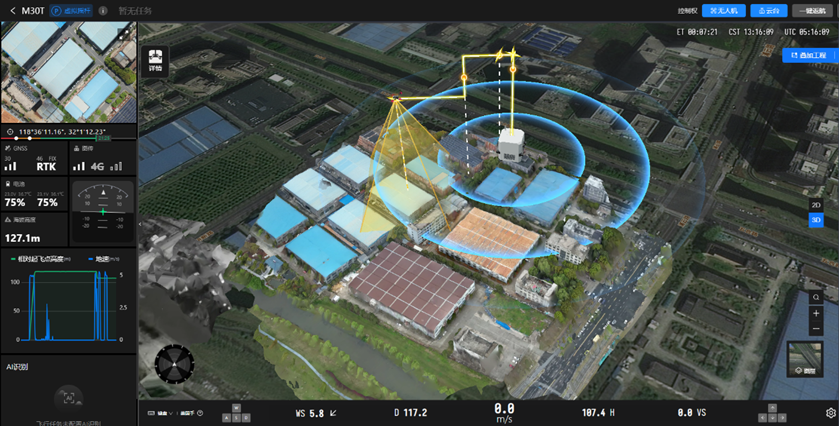The height and width of the screenshot is (426, 839).
Task: Switch map to 2D view
Action: 815,204
